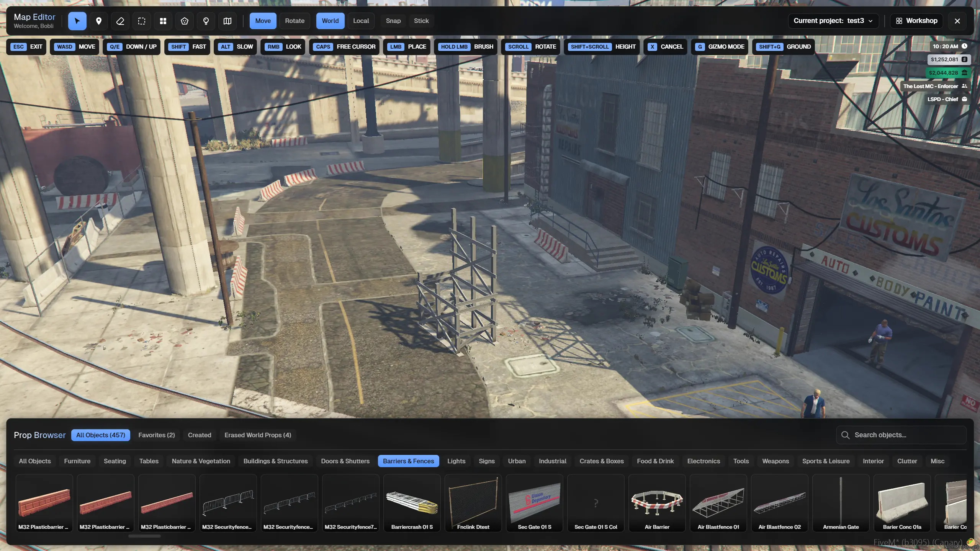The height and width of the screenshot is (551, 980).
Task: Click the gang icon beside The Lost MC
Action: pos(964,86)
